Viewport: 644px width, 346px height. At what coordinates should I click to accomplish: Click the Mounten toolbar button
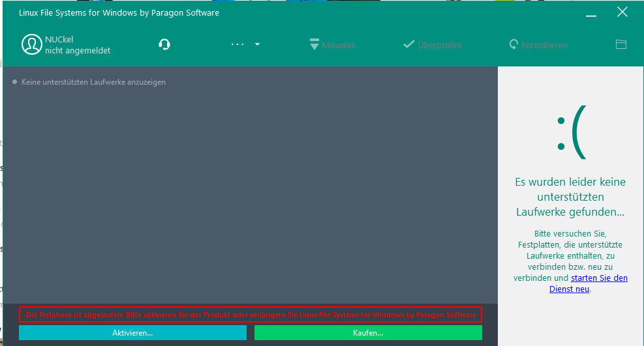click(x=333, y=45)
